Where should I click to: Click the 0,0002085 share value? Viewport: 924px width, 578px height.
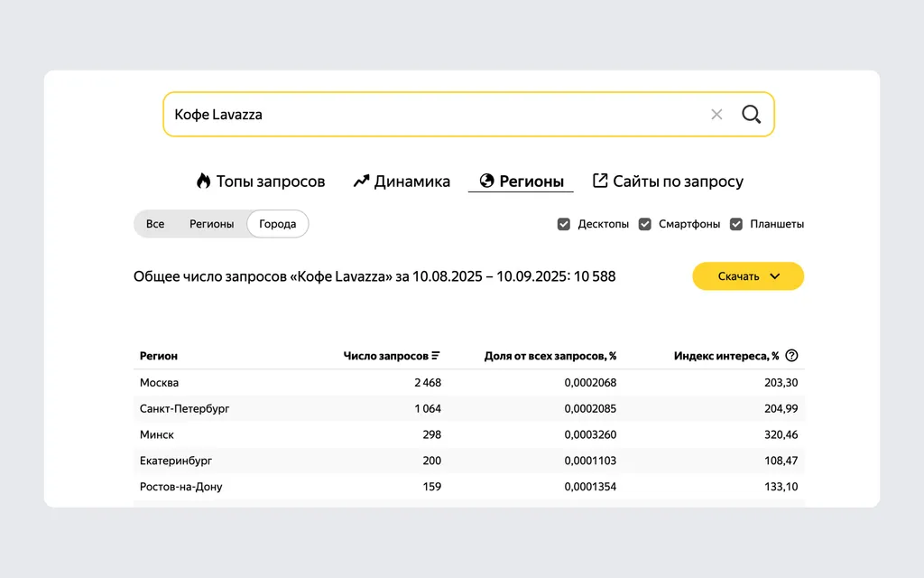click(590, 409)
